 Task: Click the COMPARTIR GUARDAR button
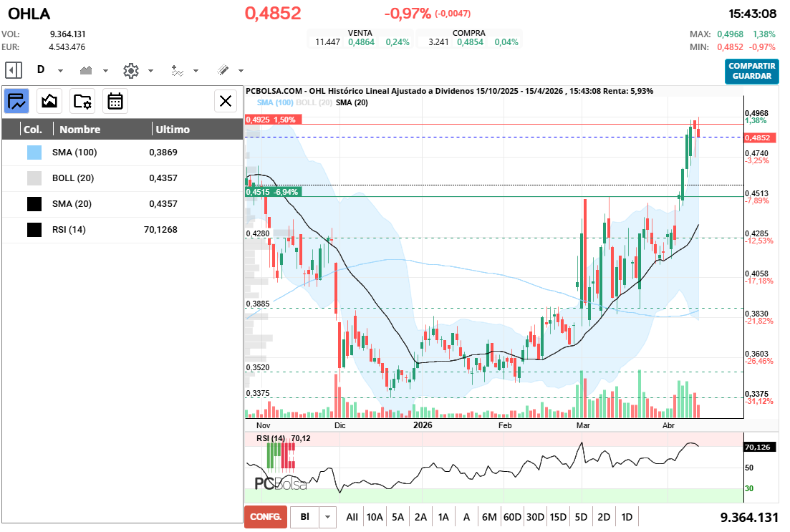coord(751,71)
